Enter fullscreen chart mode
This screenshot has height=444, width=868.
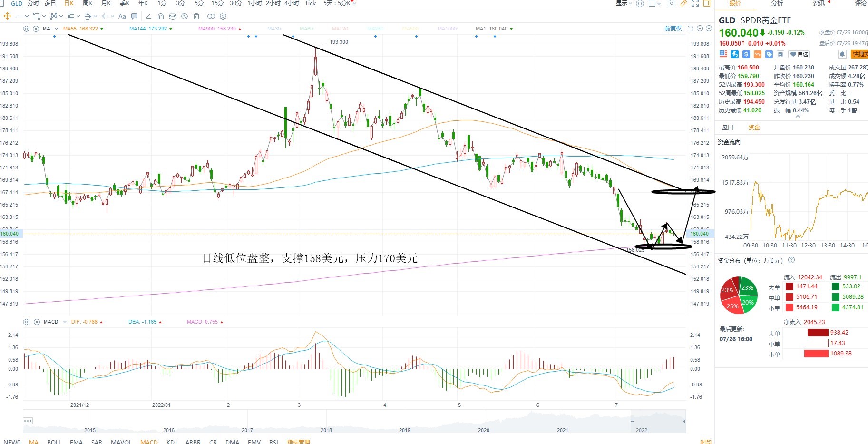(x=695, y=3)
